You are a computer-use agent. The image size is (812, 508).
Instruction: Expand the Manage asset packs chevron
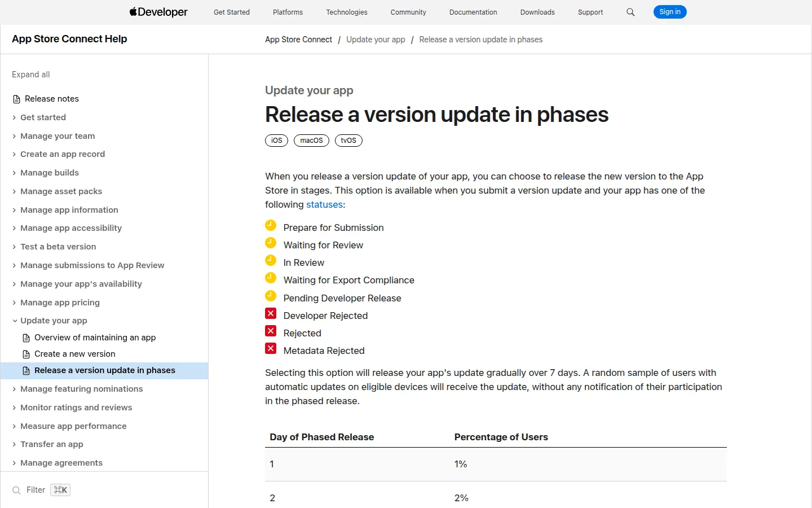pos(14,191)
